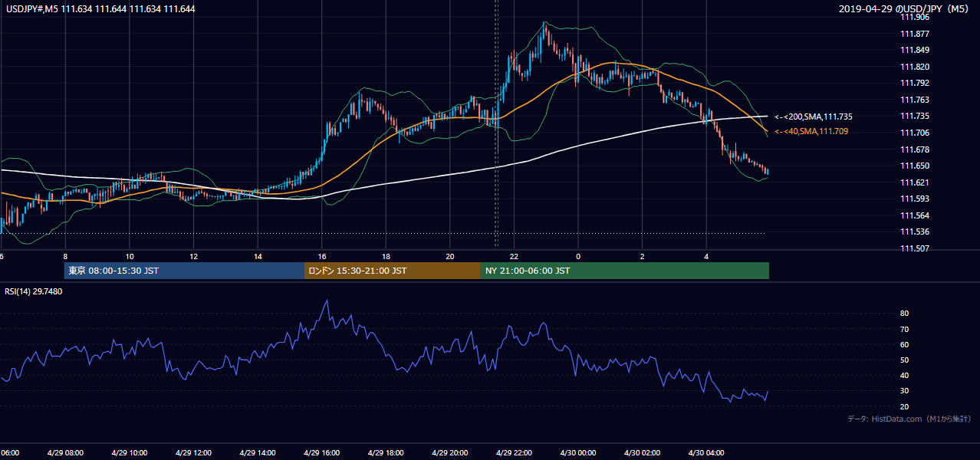The height and width of the screenshot is (460, 980).
Task: Click price axis value 111.621
Action: click(914, 182)
